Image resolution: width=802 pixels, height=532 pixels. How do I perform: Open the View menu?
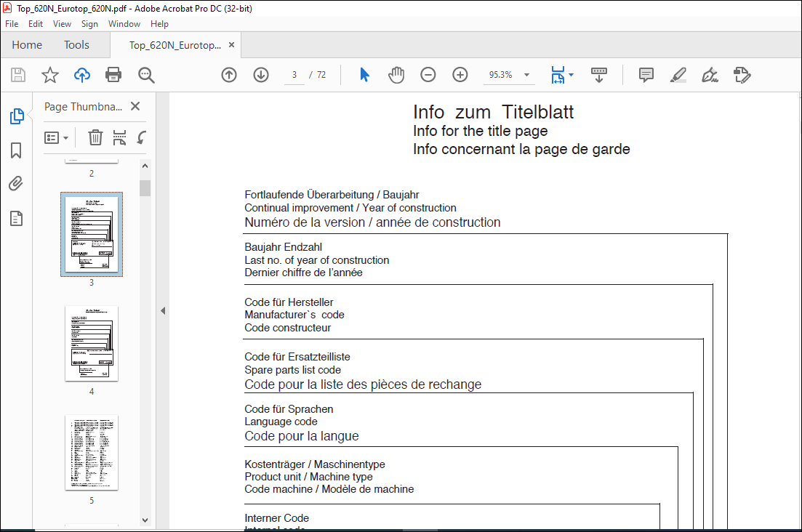point(62,23)
